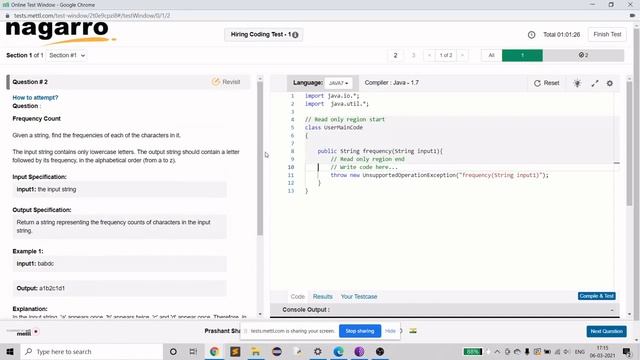Open Google Chrome from the taskbar
The width and height of the screenshot is (640, 360).
pos(214,351)
